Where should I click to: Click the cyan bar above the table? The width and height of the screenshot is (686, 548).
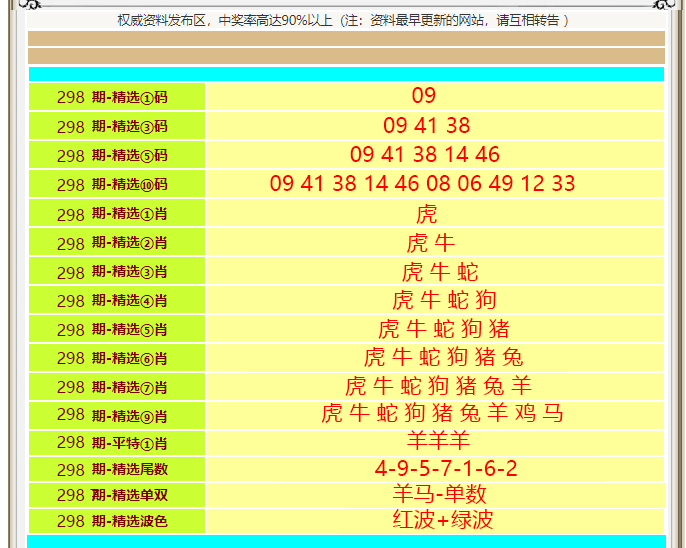(x=346, y=74)
